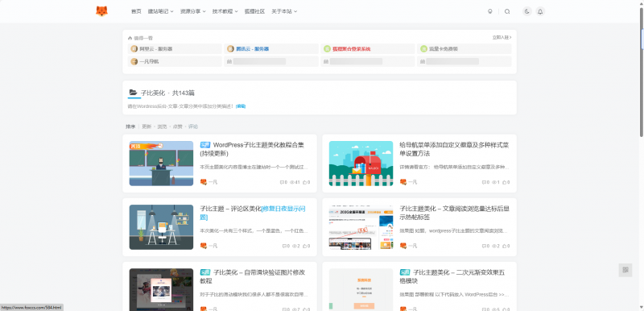Open 狐狸社区 in the navigation bar
Image resolution: width=644 pixels, height=311 pixels.
[x=254, y=11]
